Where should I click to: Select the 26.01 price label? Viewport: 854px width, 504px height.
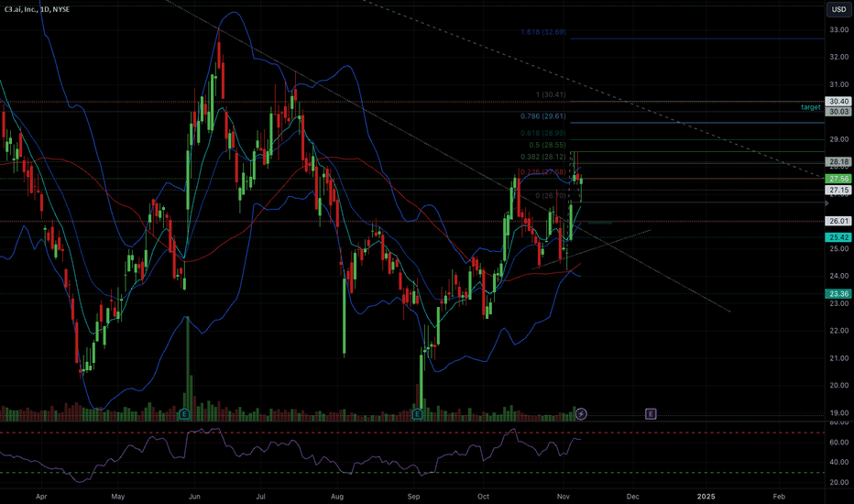coord(838,221)
